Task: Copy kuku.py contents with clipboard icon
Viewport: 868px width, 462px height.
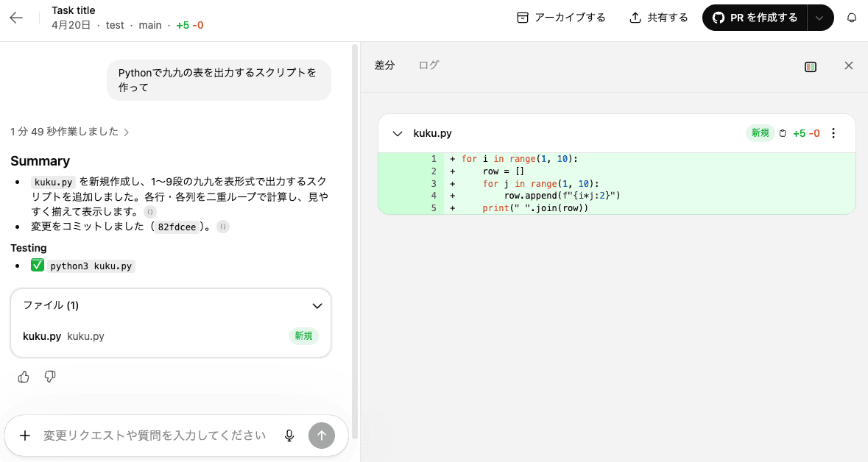Action: [x=782, y=133]
